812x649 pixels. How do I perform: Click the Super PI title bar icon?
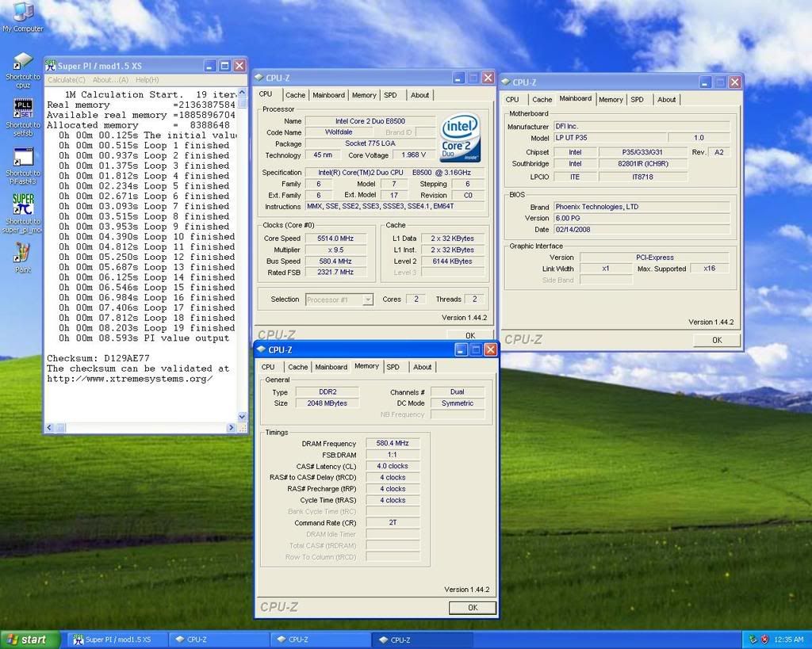point(50,66)
